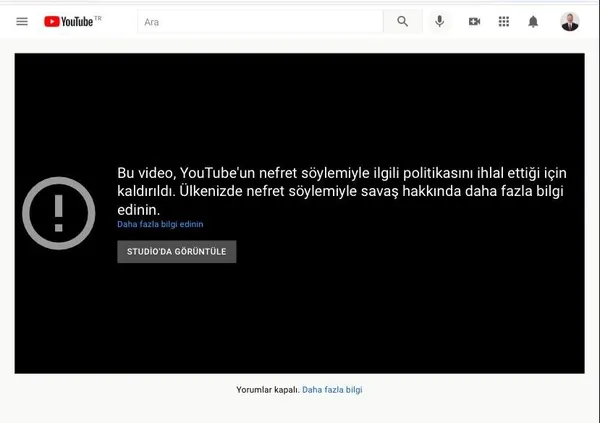Open the create video camera icon

tap(474, 21)
